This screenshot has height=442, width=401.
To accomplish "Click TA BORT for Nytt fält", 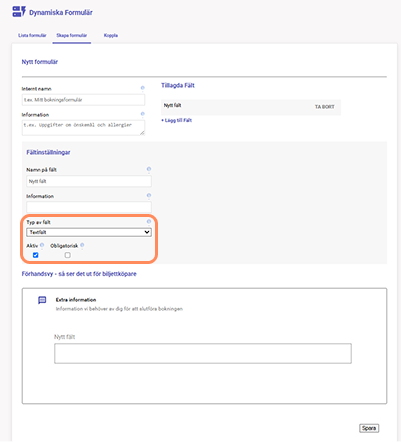I will coord(324,107).
